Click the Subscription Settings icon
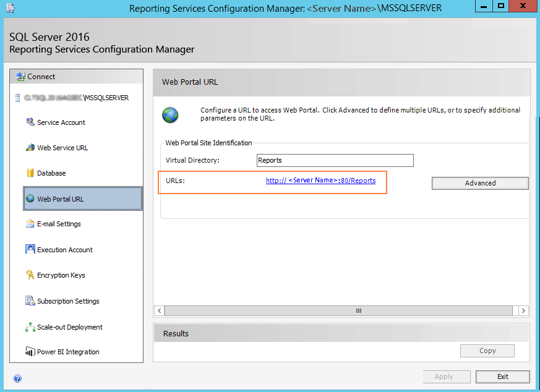 [30, 301]
